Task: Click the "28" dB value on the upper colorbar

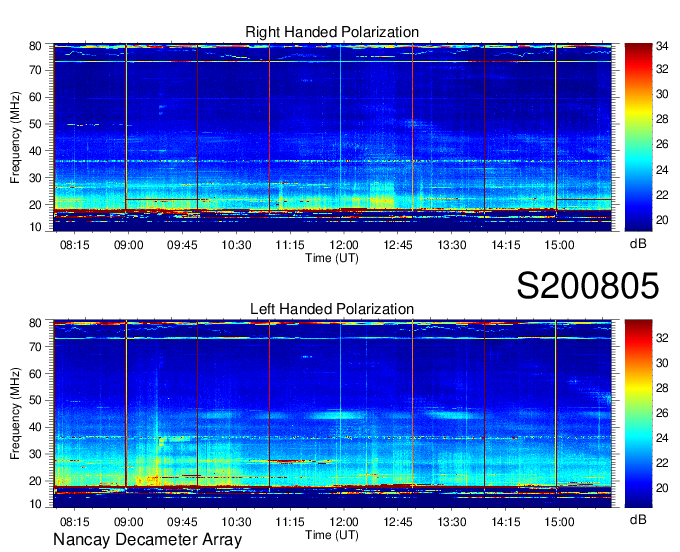Action: pos(662,119)
